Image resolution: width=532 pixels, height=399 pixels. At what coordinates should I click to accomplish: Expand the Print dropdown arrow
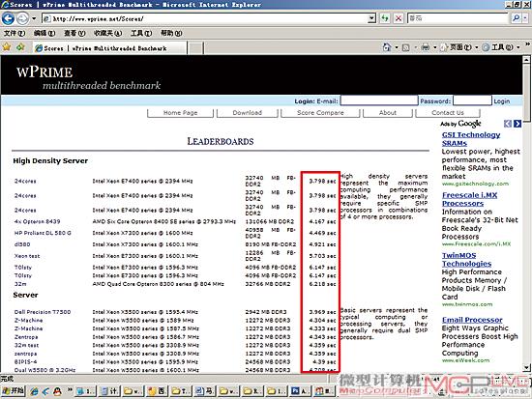(434, 47)
